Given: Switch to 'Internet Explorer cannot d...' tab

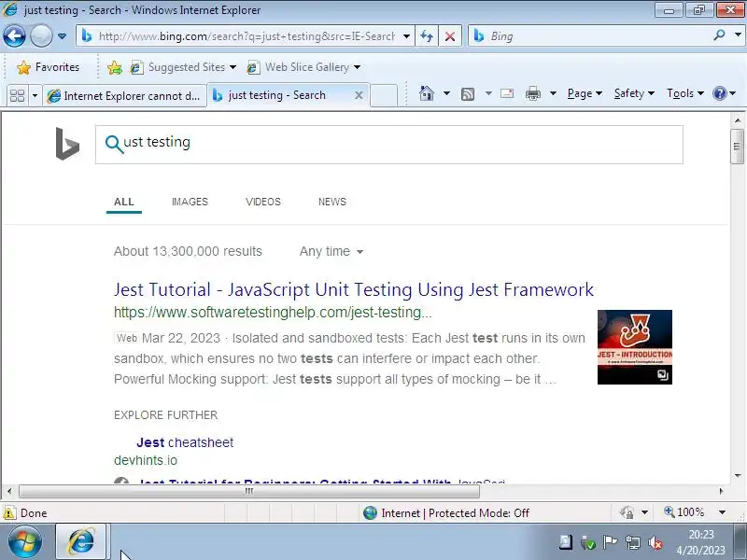Looking at the screenshot, I should [125, 96].
